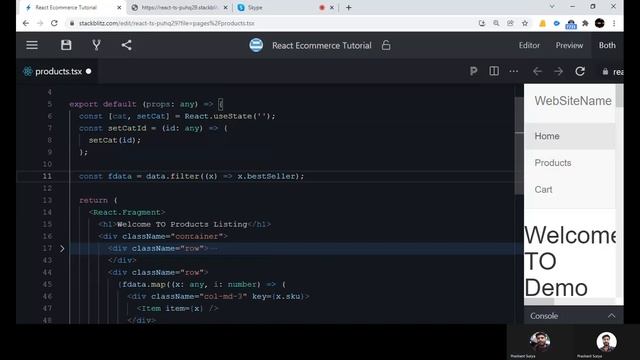640x360 pixels.
Task: Fork the project using the fork icon
Action: 96,45
